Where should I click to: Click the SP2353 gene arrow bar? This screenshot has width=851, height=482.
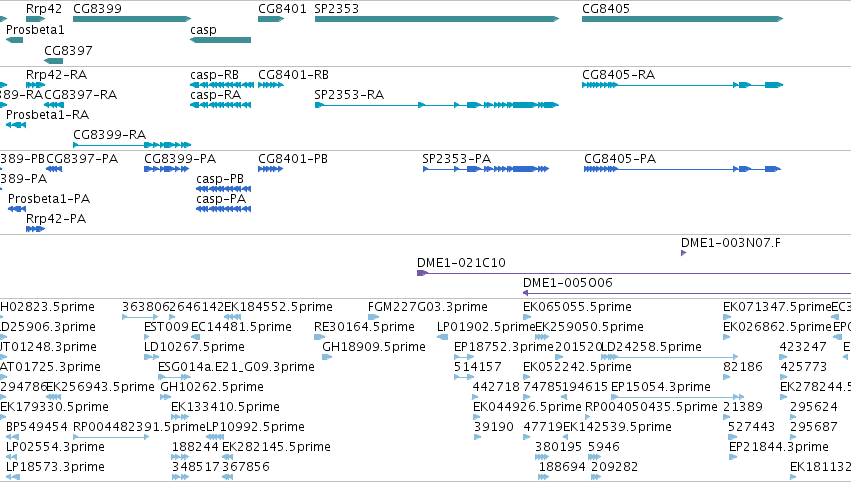coord(437,19)
